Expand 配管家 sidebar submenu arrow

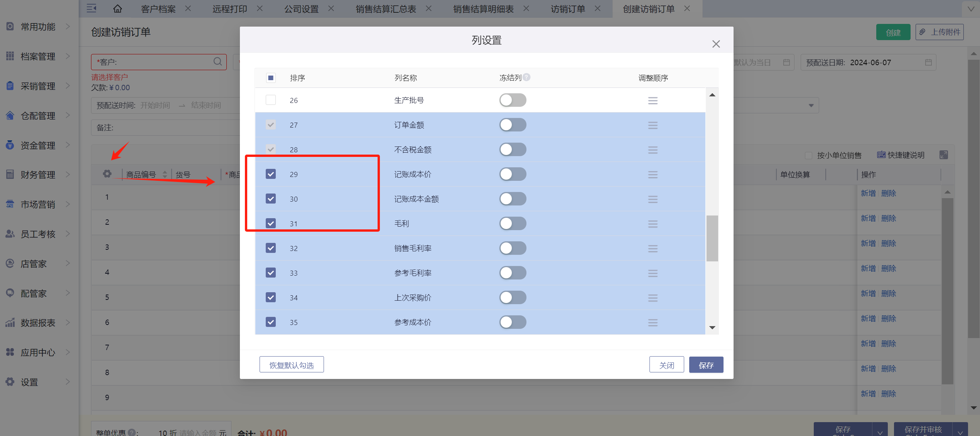tap(68, 293)
